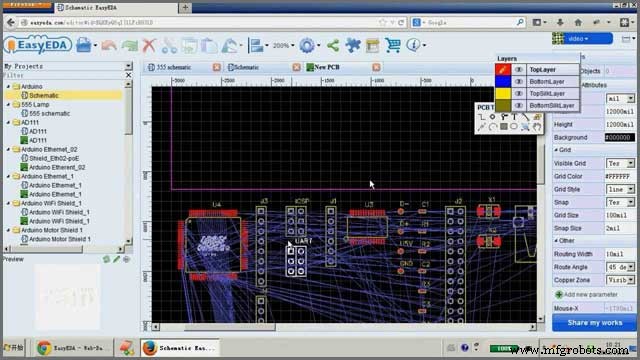Image resolution: width=640 pixels, height=360 pixels.
Task: Open a new browser tab
Action: click(185, 8)
